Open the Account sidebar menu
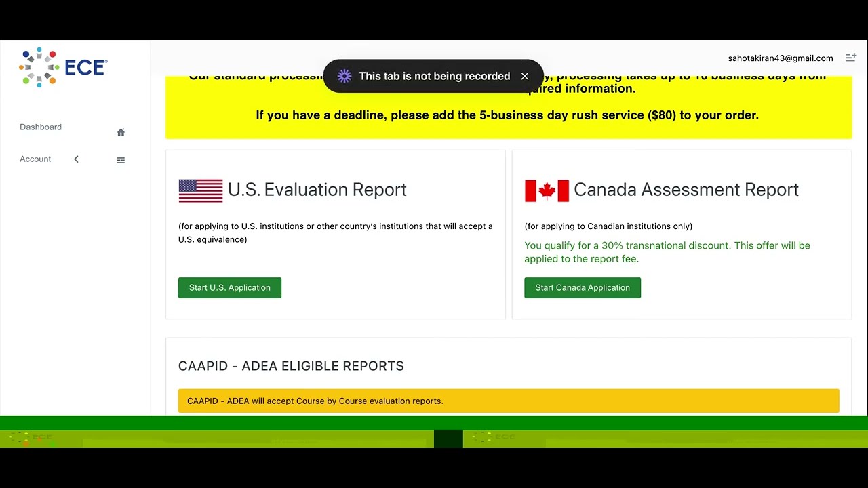The height and width of the screenshot is (488, 868). (35, 159)
